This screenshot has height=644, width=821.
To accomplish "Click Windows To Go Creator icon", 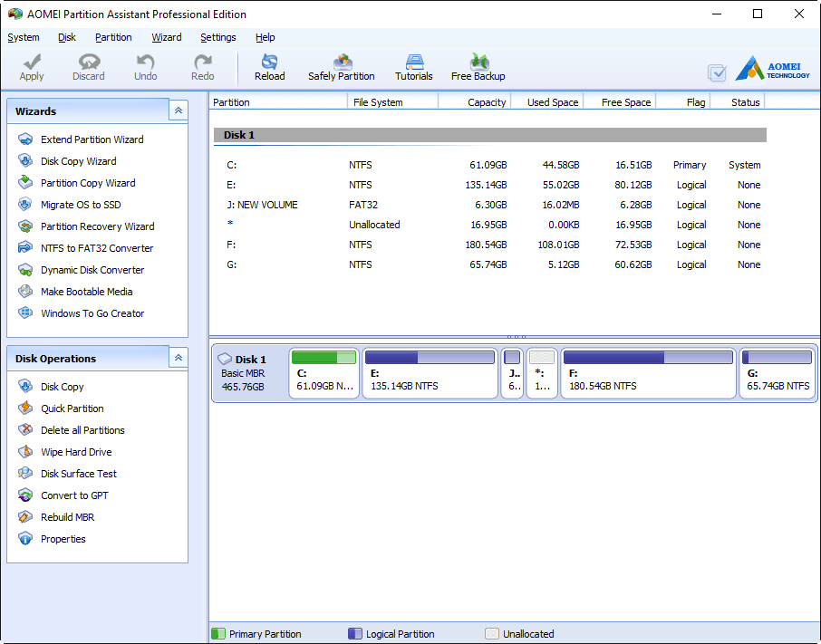I will [x=25, y=312].
